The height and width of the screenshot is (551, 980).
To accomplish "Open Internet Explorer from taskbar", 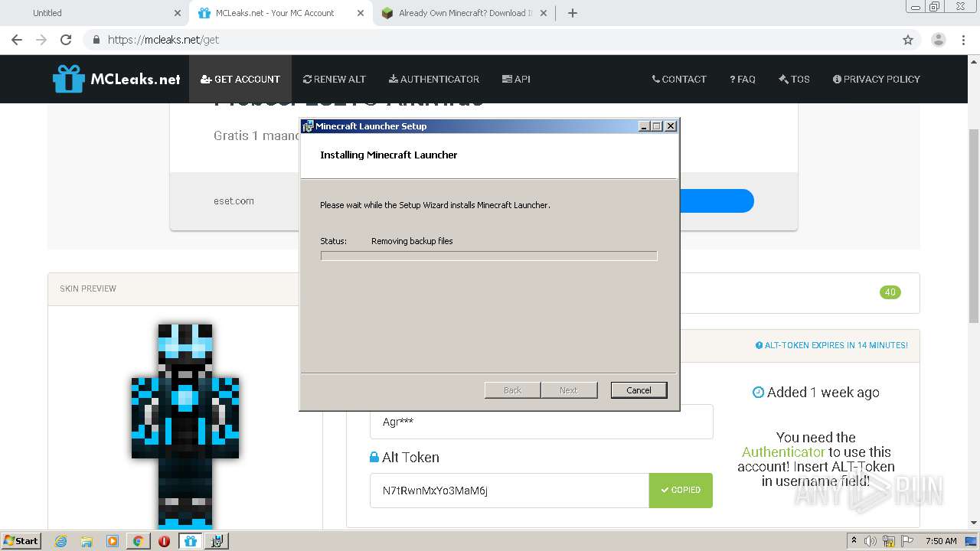I will point(60,541).
